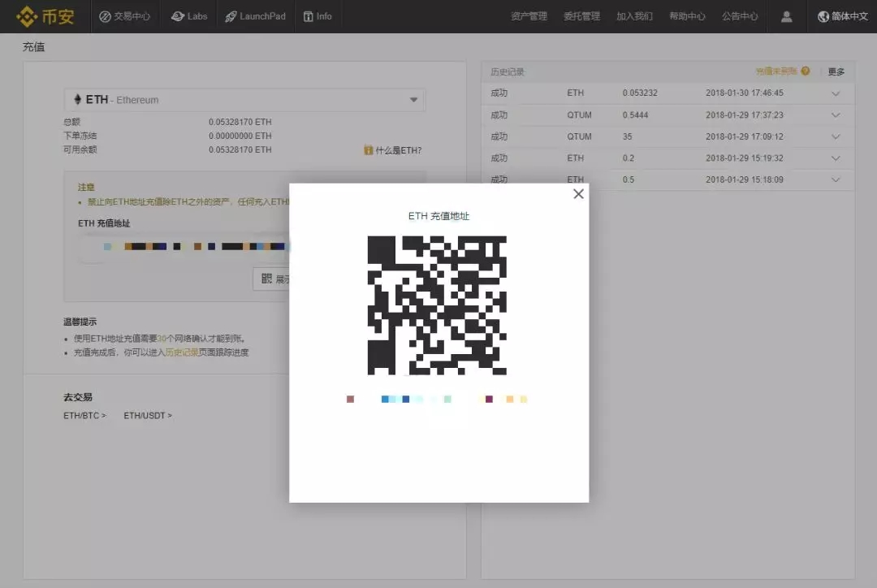The height and width of the screenshot is (588, 877).
Task: Click the 下单冻结 value 0.00000000 ETH
Action: click(240, 136)
